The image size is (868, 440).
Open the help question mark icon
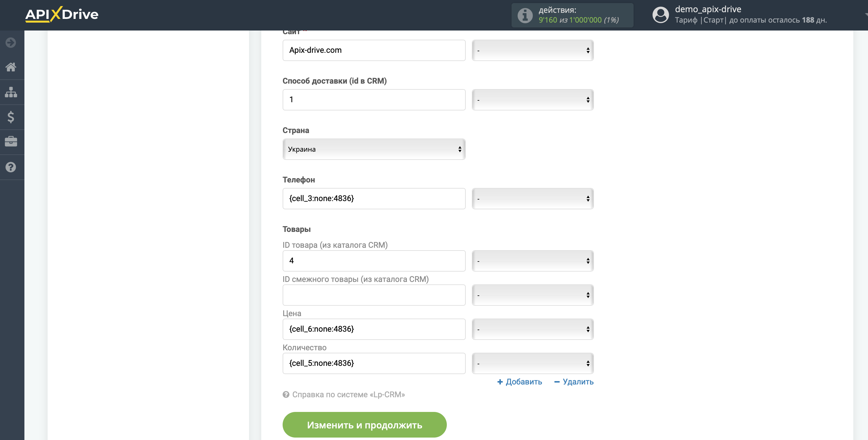click(x=11, y=167)
